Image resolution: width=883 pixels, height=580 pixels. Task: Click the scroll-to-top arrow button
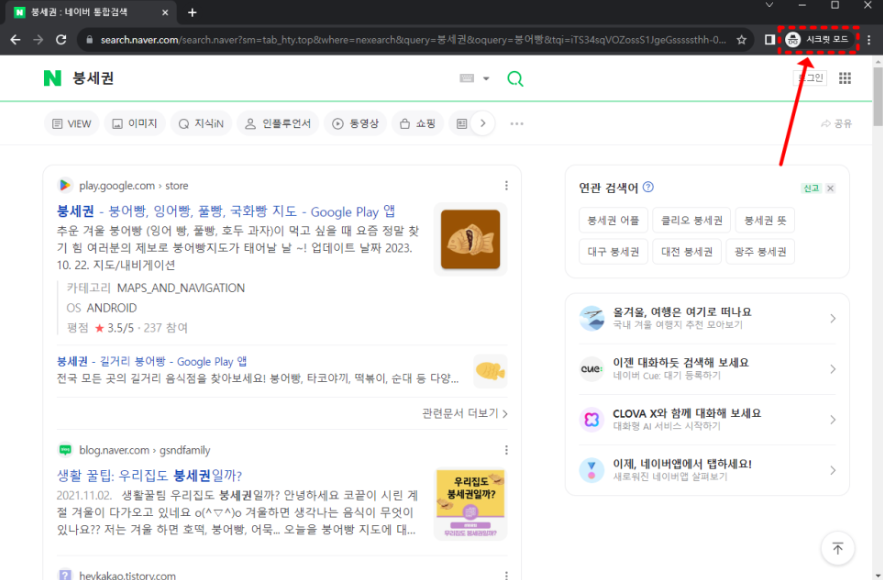click(x=837, y=548)
